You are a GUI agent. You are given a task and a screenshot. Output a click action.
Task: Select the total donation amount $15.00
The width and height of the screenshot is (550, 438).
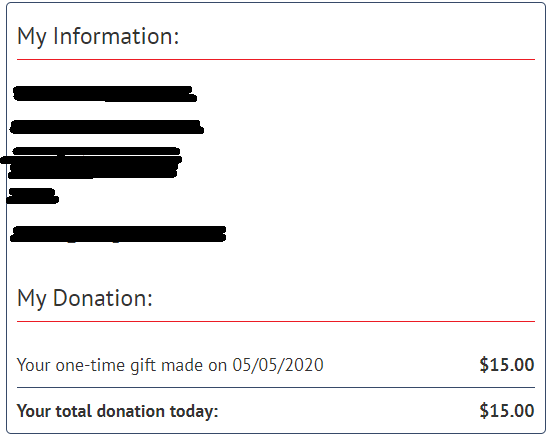coord(507,411)
